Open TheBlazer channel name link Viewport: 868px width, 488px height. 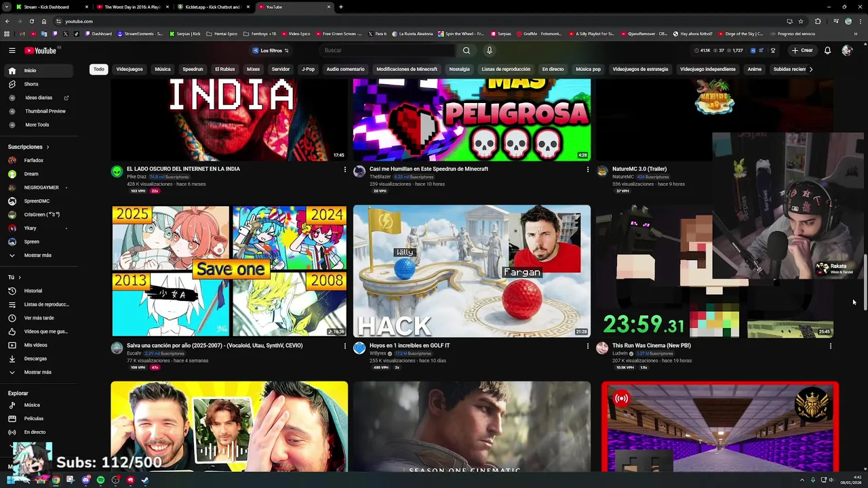pyautogui.click(x=380, y=177)
